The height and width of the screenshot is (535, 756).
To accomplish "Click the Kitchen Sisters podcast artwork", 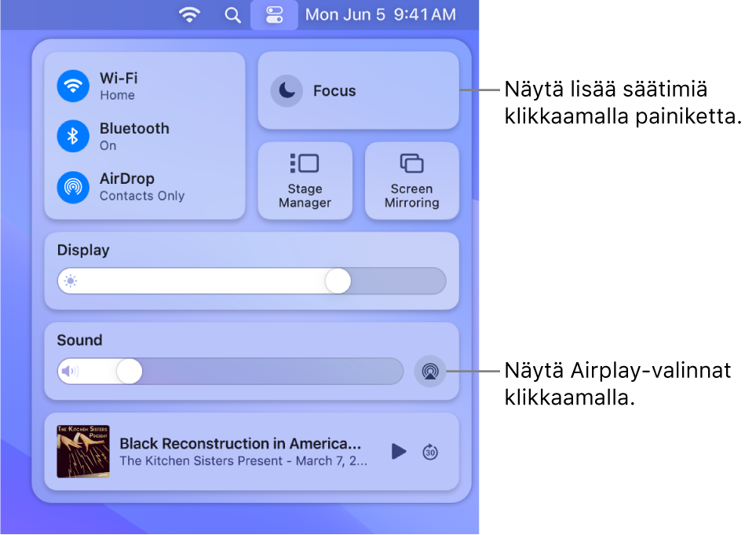I will 82,451.
